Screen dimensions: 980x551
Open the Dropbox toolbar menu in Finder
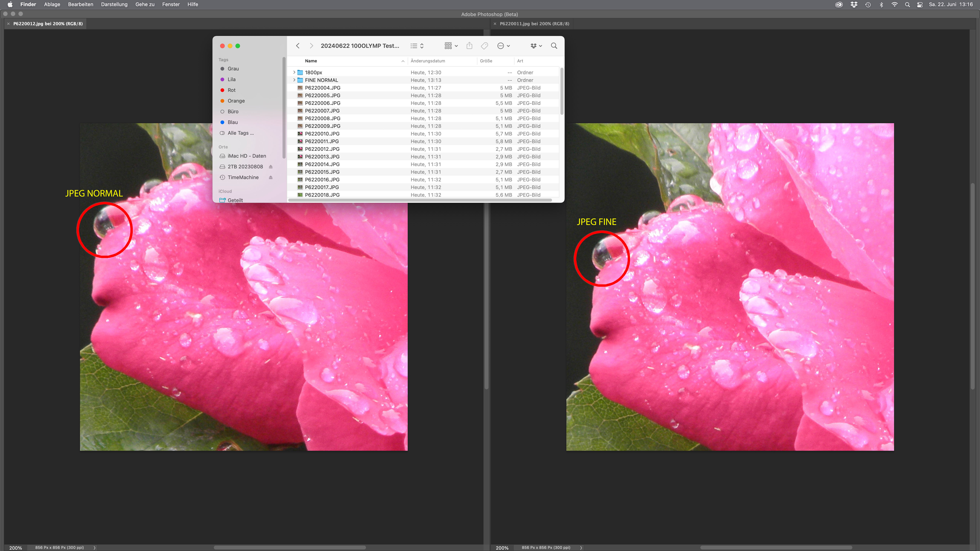tap(536, 46)
